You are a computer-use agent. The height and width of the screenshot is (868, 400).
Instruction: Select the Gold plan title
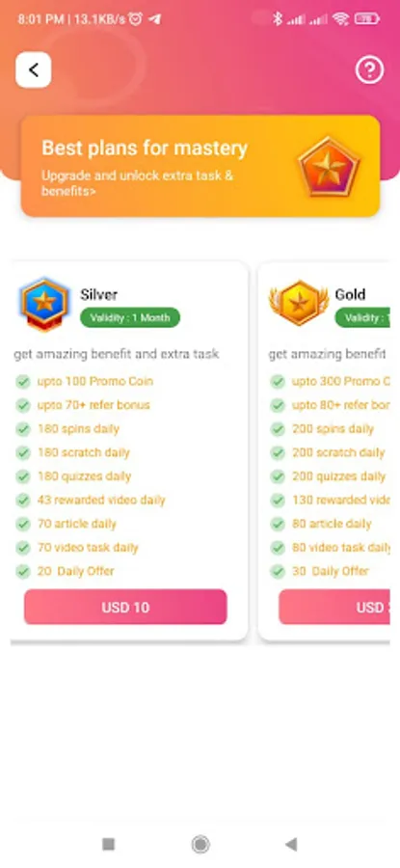350,294
